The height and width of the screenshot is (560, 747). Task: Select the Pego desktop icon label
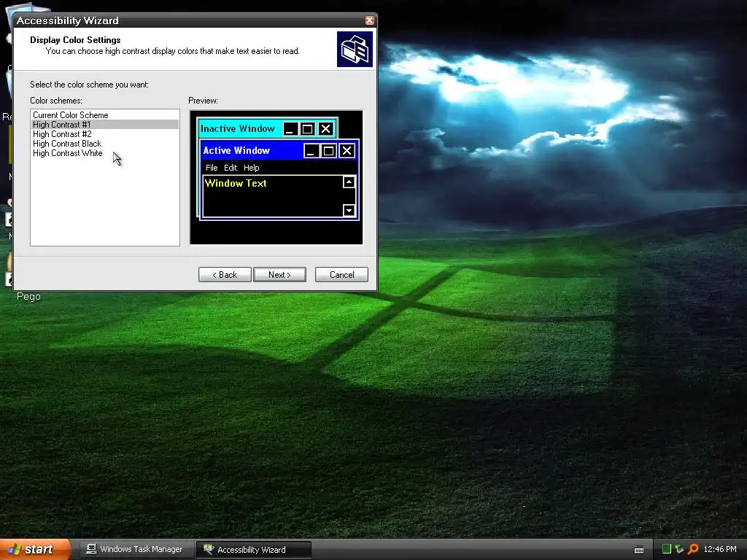click(28, 297)
